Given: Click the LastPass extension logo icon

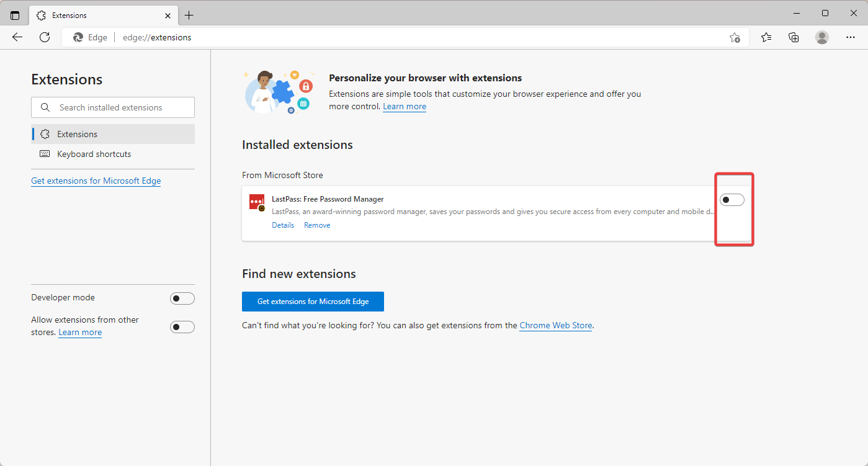Looking at the screenshot, I should 257,202.
